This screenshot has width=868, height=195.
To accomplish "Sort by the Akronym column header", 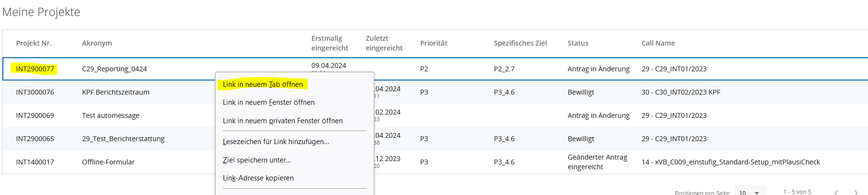I will 97,43.
